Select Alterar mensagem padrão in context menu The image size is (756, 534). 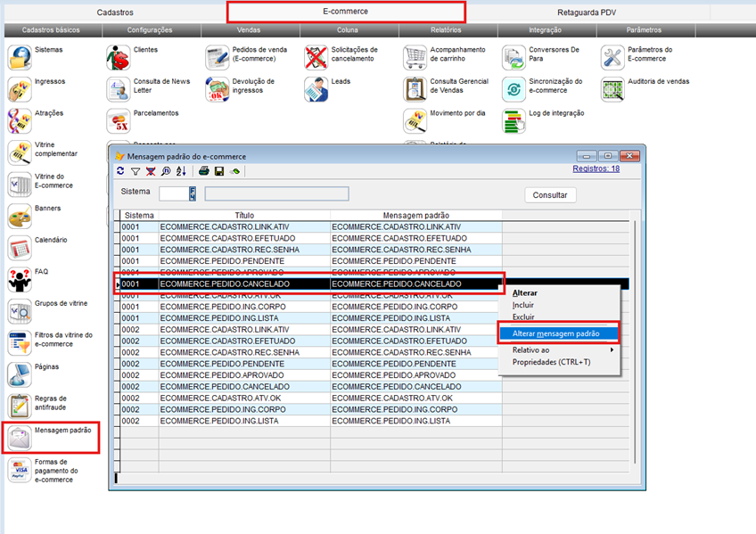tap(556, 333)
